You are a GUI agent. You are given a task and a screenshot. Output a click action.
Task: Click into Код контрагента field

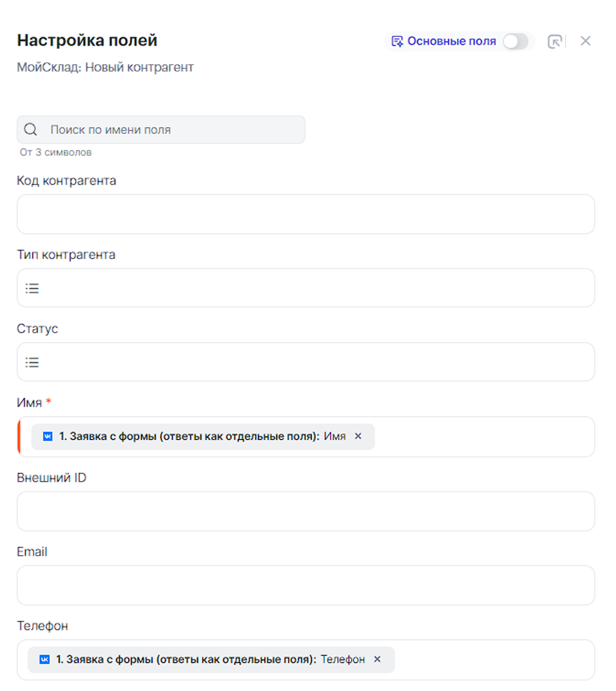coord(306,214)
